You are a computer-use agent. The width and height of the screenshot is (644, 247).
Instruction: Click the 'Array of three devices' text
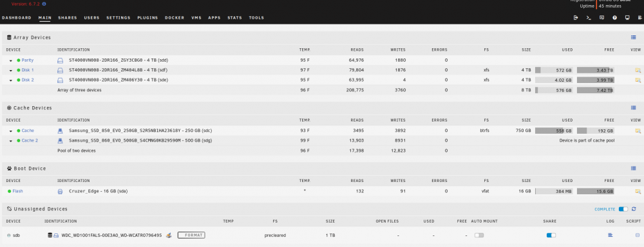(x=79, y=90)
